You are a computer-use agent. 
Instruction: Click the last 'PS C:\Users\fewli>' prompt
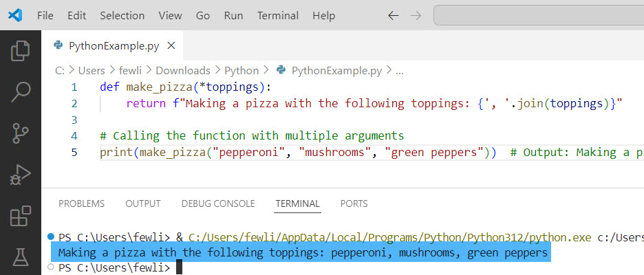point(114,268)
